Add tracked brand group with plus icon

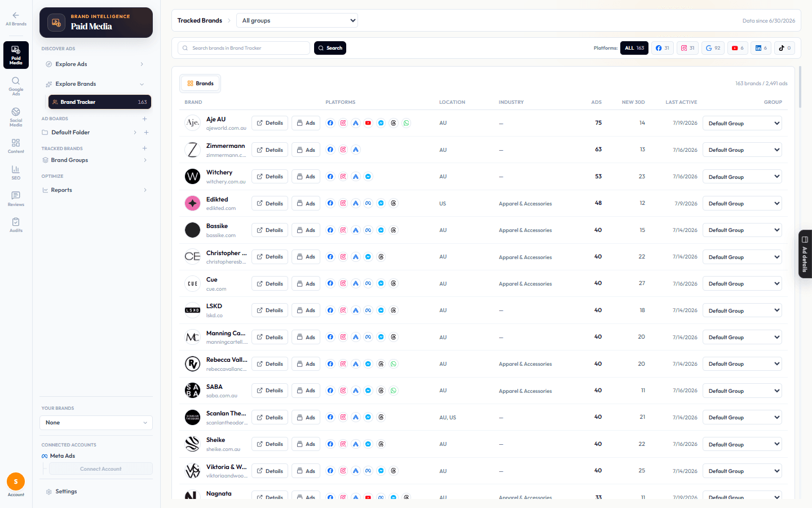145,148
